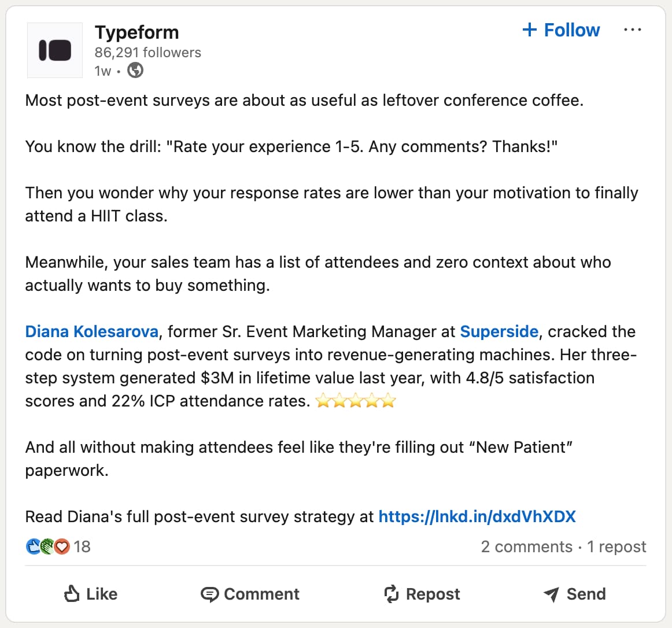Show the 2 comments
This screenshot has height=628, width=672.
(x=526, y=546)
